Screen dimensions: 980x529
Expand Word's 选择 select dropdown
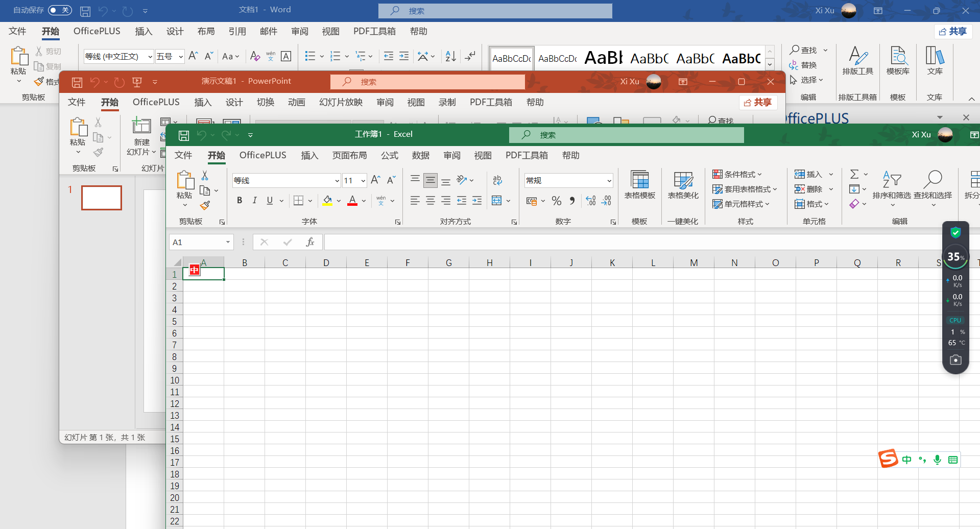806,80
